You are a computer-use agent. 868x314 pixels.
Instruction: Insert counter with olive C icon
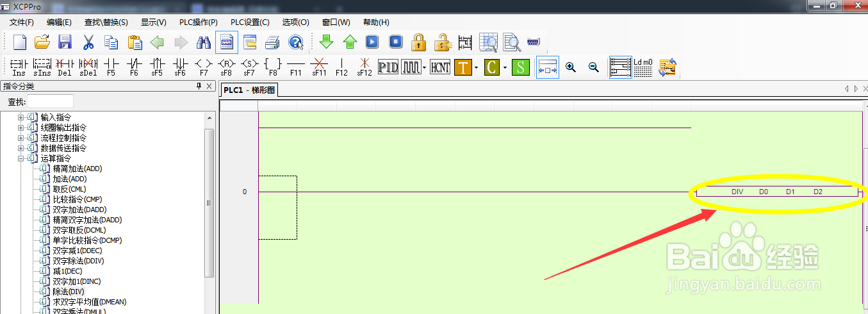pos(492,67)
